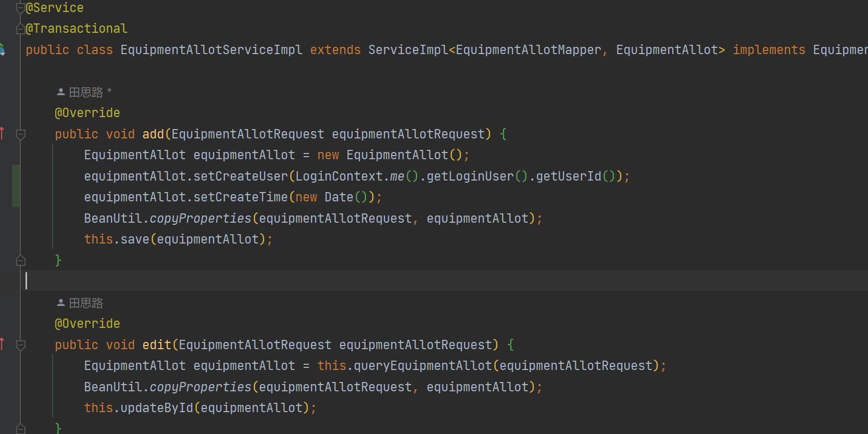Click the 'save' method call
The image size is (868, 434).
pos(135,239)
